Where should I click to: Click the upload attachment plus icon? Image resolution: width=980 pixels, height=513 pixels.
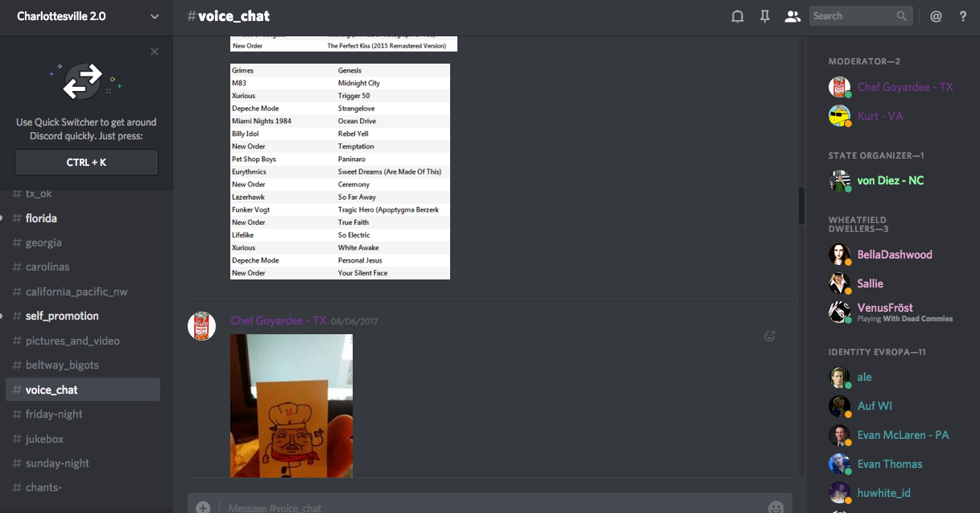(x=203, y=507)
